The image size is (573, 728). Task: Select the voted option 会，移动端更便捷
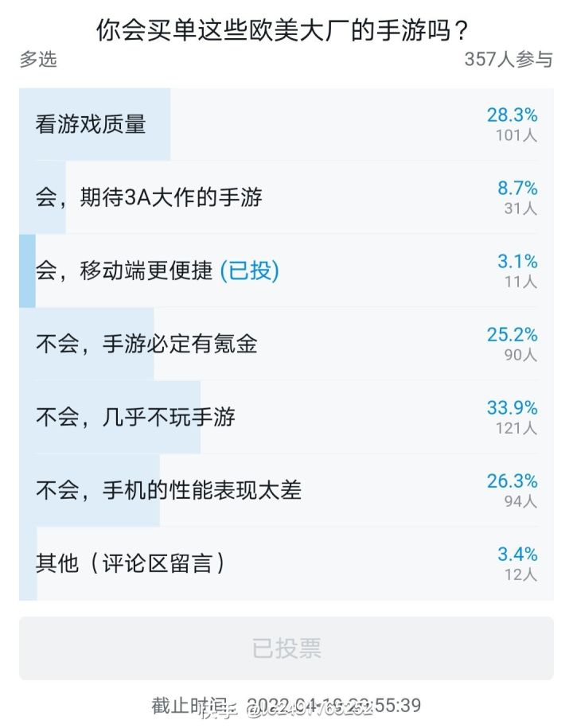[286, 271]
